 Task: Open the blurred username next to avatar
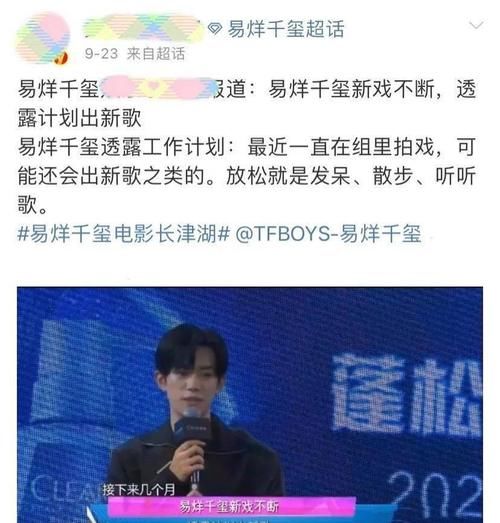[143, 28]
